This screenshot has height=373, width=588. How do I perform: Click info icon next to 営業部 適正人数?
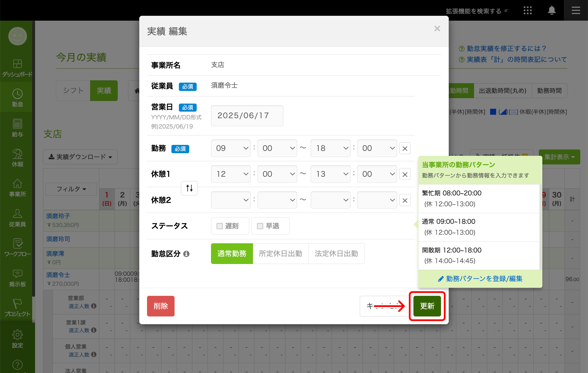tap(94, 306)
